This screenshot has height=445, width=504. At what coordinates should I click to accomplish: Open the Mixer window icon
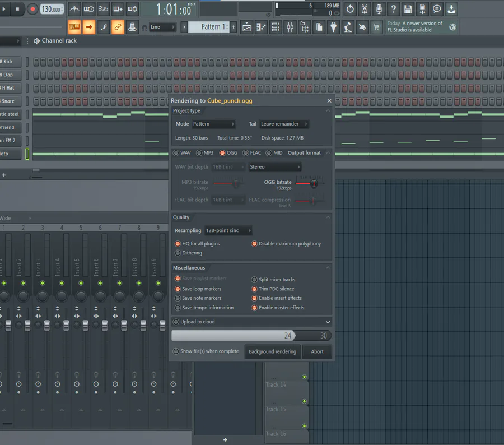(x=290, y=27)
